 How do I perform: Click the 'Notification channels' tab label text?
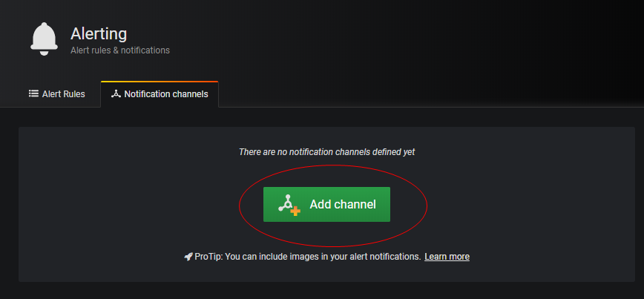(166, 94)
